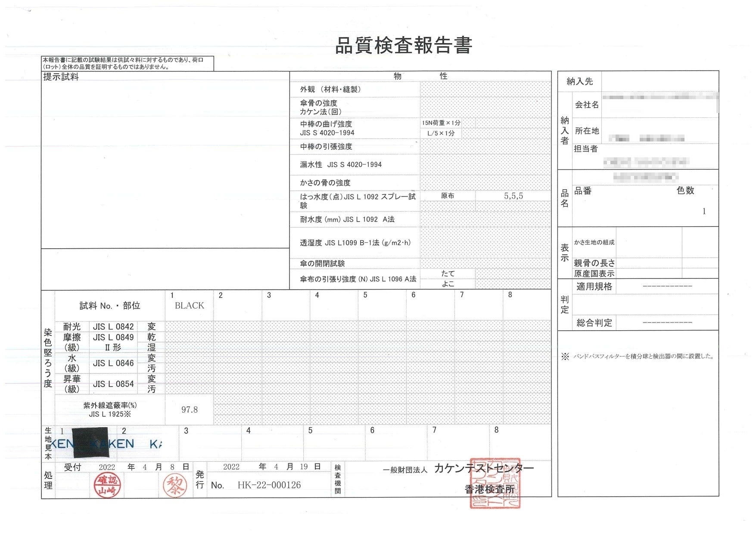Click the red 確認 山崎 round stamp
This screenshot has width=756, height=535.
107,485
